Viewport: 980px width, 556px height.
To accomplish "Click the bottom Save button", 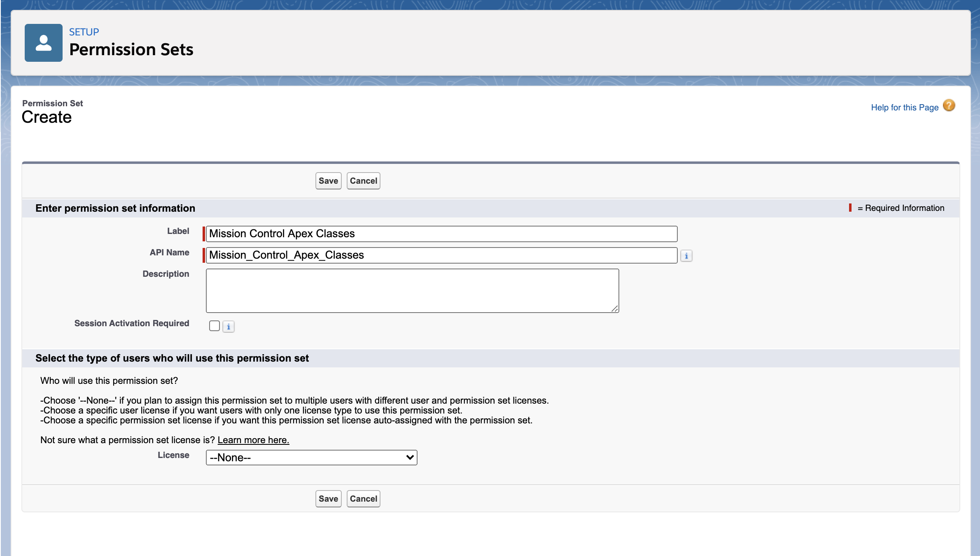I will pos(328,498).
